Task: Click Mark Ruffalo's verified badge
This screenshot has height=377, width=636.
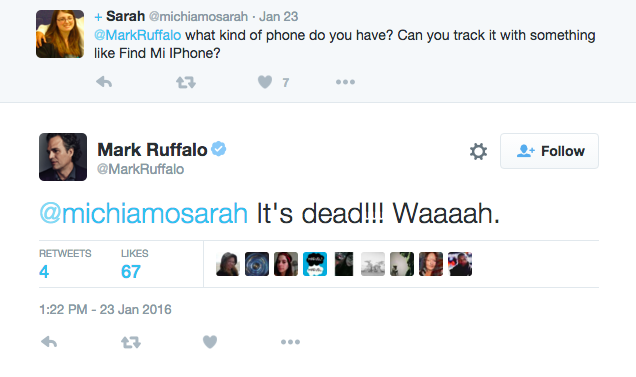Action: coord(219,149)
